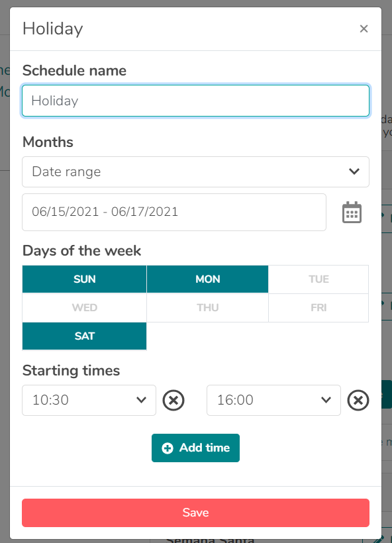392x543 pixels.
Task: Toggle SUN off for the schedule
Action: [x=84, y=279]
